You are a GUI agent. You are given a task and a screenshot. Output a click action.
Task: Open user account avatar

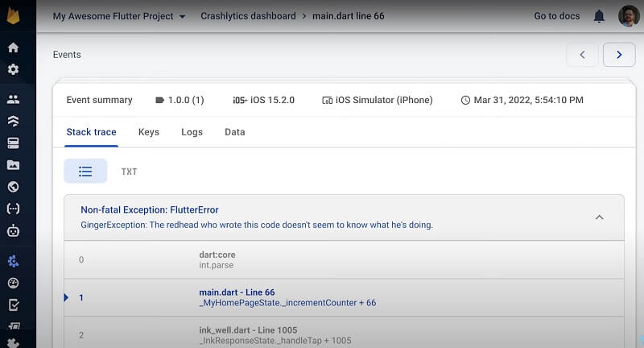[629, 16]
